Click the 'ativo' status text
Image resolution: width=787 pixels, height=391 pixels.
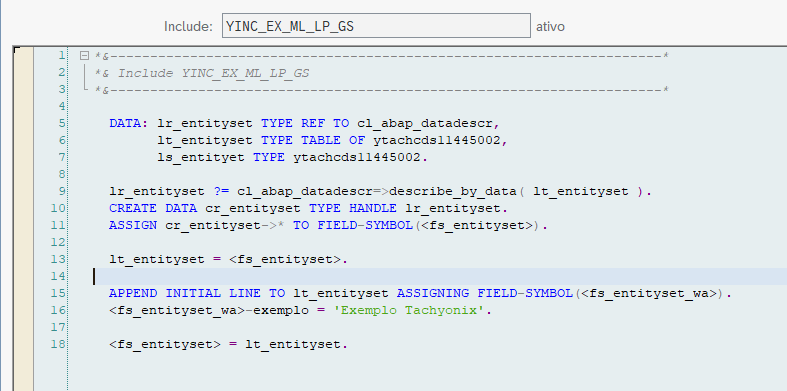(550, 26)
